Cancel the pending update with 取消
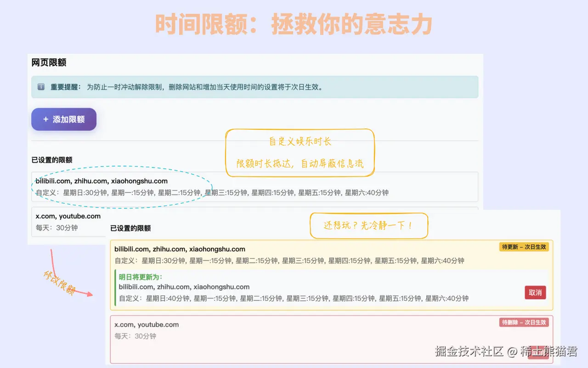Image resolution: width=588 pixels, height=368 pixels. pos(535,293)
